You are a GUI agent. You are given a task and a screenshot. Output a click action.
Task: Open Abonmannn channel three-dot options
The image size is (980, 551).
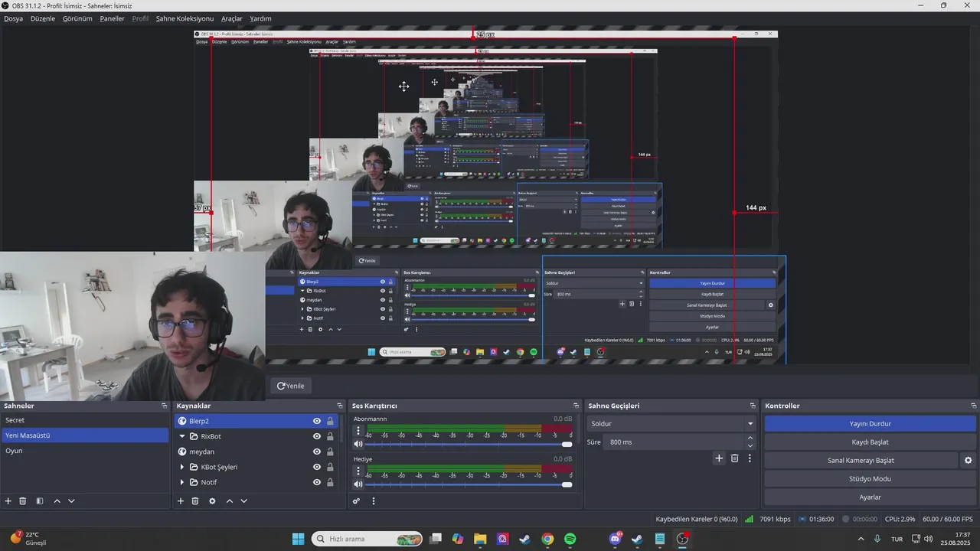(x=358, y=431)
